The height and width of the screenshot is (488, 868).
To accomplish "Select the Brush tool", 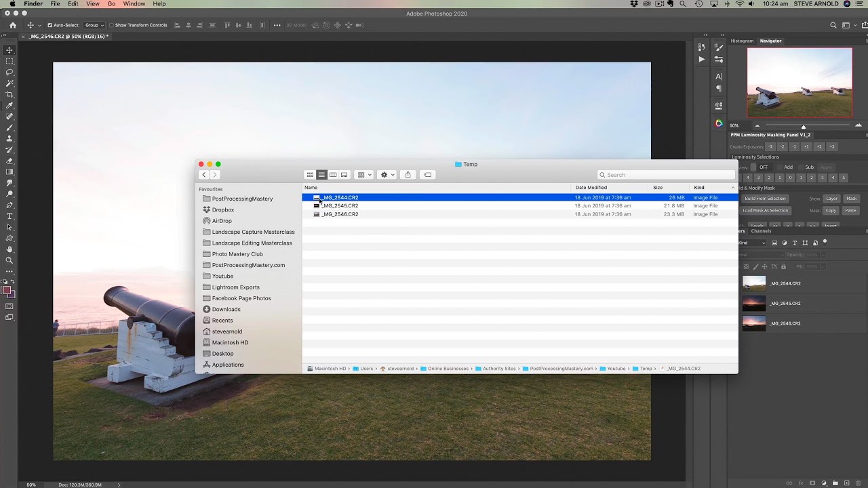I will click(x=9, y=127).
